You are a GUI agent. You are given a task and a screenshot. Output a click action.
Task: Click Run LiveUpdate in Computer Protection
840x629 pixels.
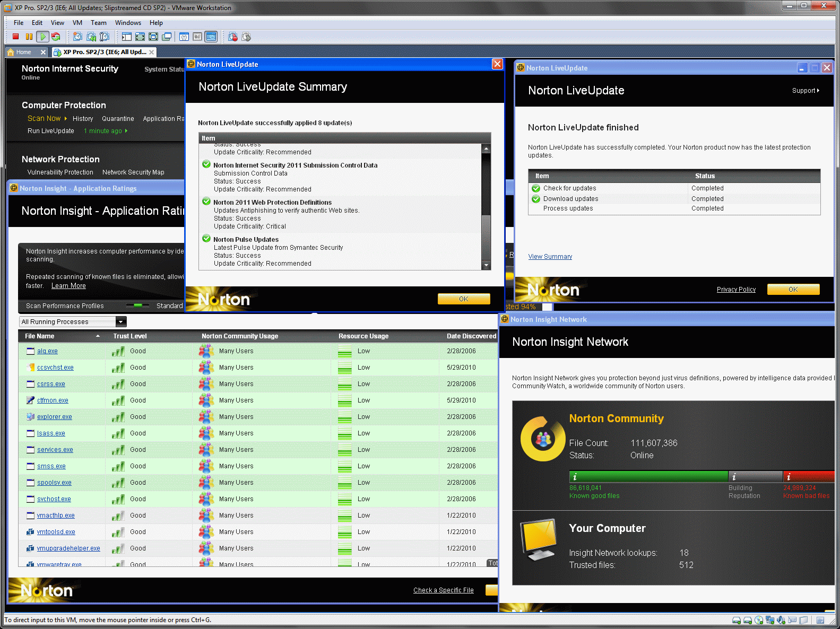pyautogui.click(x=51, y=131)
